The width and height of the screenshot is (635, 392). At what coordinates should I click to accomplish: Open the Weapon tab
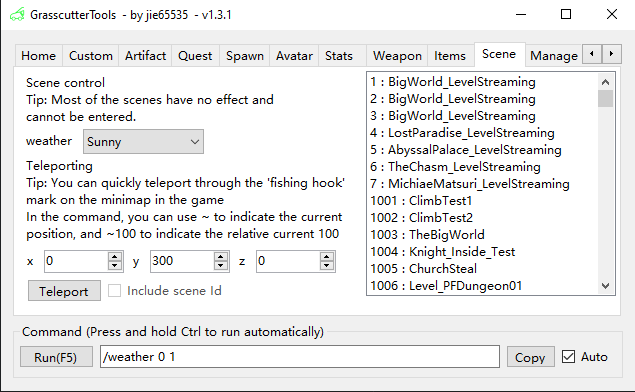tap(397, 55)
